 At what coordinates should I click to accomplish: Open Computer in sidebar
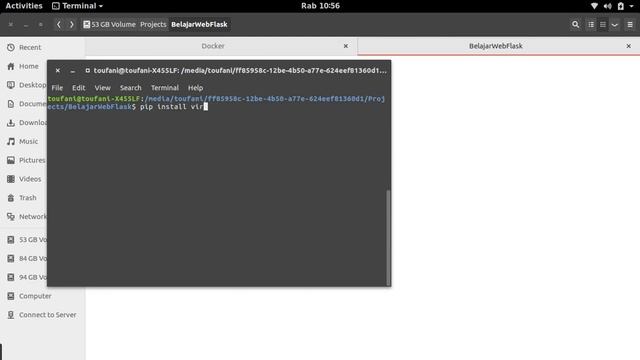[x=29, y=296]
